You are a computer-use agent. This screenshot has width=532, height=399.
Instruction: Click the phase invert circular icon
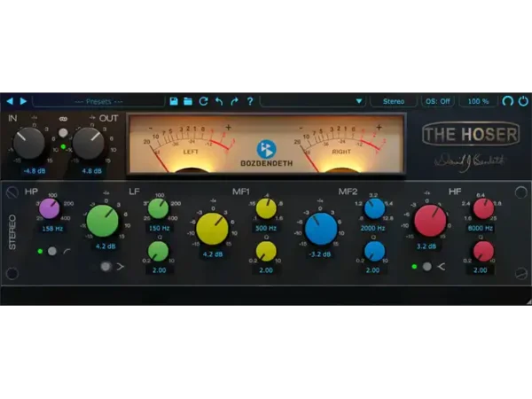[x=507, y=101]
